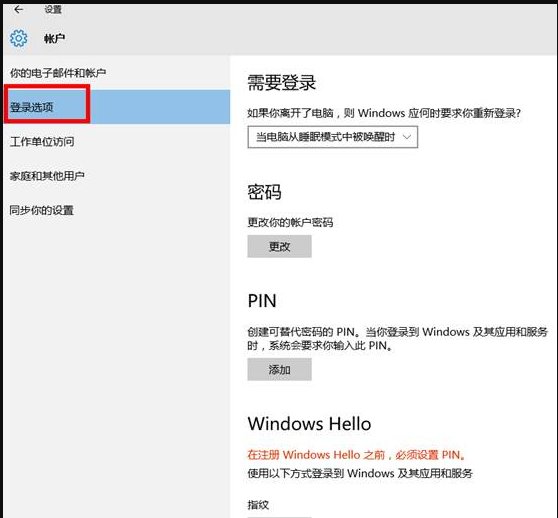Click the back arrow in Settings

point(19,9)
